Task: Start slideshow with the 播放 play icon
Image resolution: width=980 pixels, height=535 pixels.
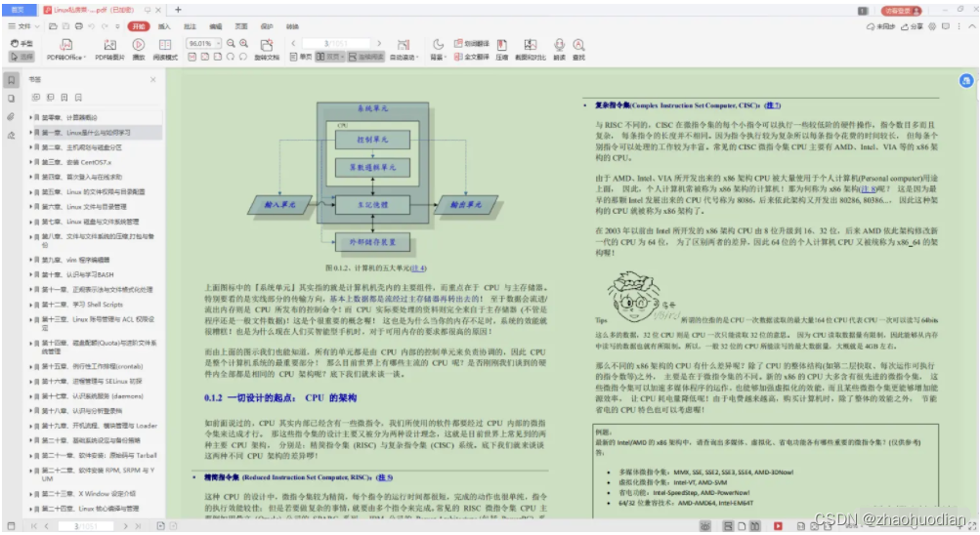Action: coord(138,45)
